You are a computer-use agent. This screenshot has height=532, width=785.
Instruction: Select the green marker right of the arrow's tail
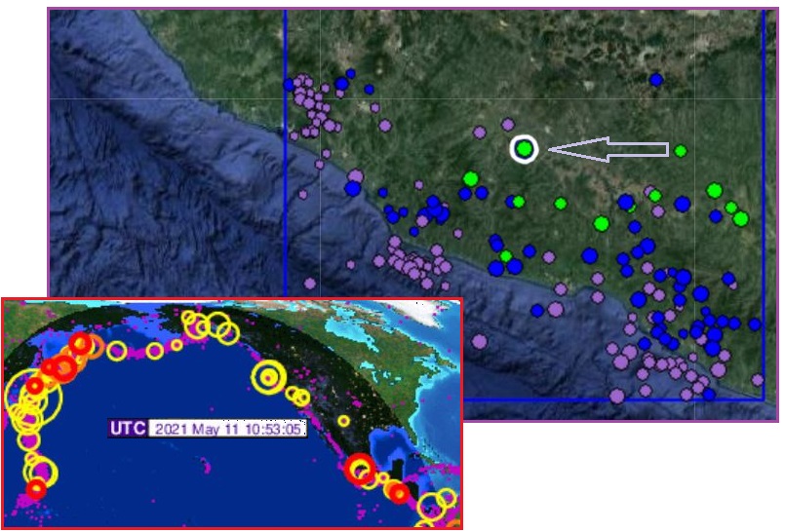[680, 150]
